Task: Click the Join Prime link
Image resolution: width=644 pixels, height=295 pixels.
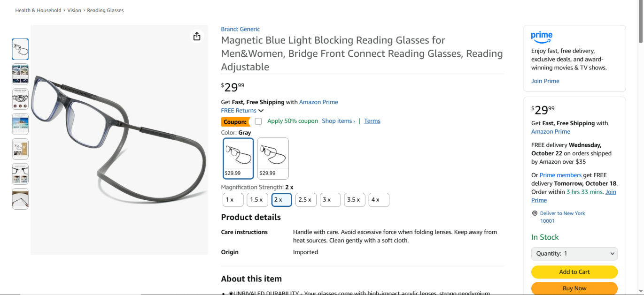Action: click(545, 81)
